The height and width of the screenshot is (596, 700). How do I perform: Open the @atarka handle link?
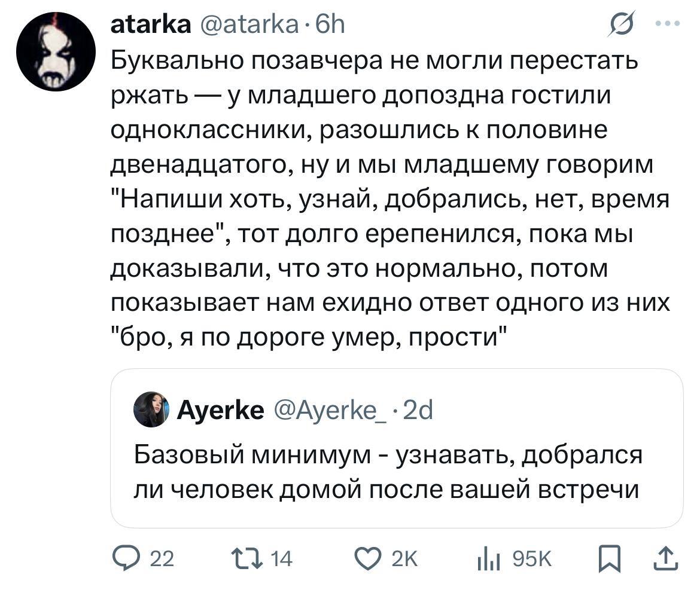click(x=248, y=25)
